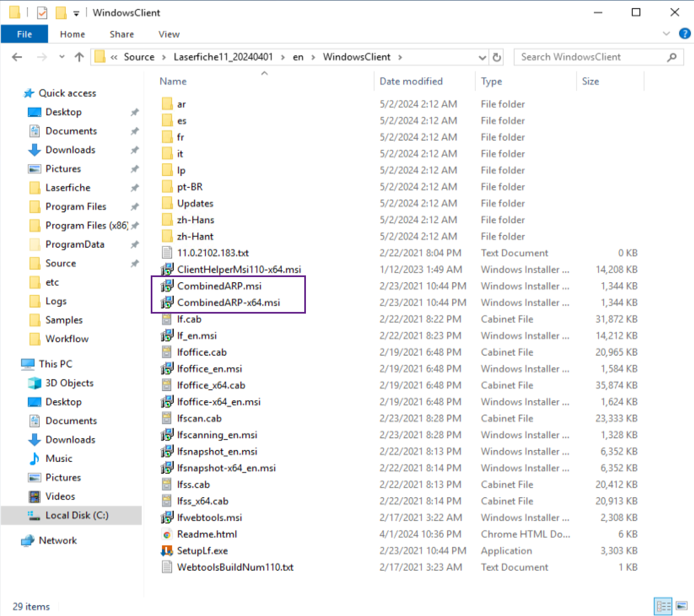Switch to the View ribbon tab
Viewport: 694px width, 616px height.
coord(169,34)
